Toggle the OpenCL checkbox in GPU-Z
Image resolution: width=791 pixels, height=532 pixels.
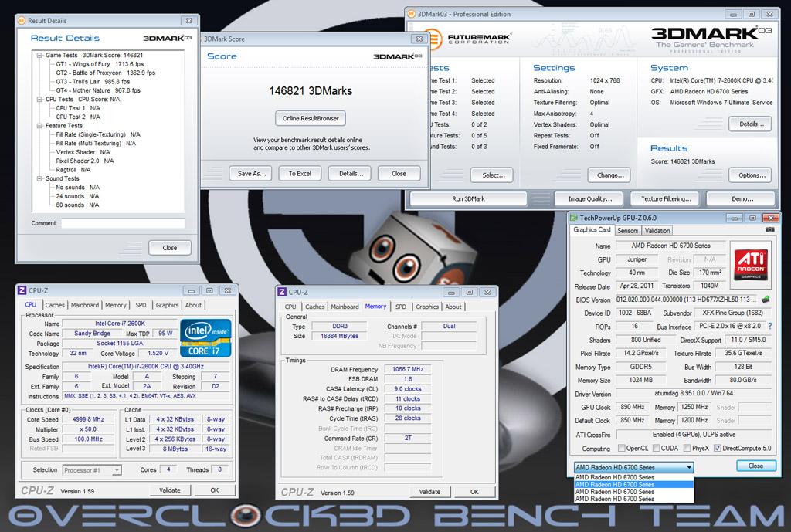coord(622,449)
